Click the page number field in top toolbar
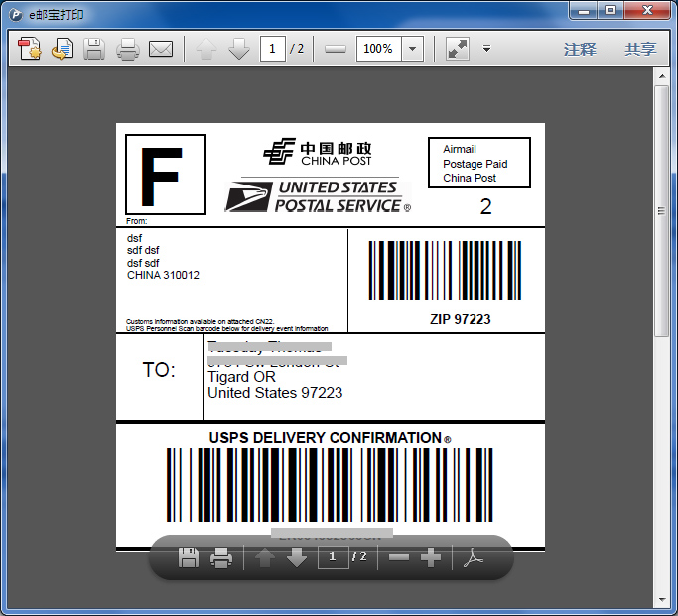This screenshot has height=616, width=678. 272,49
